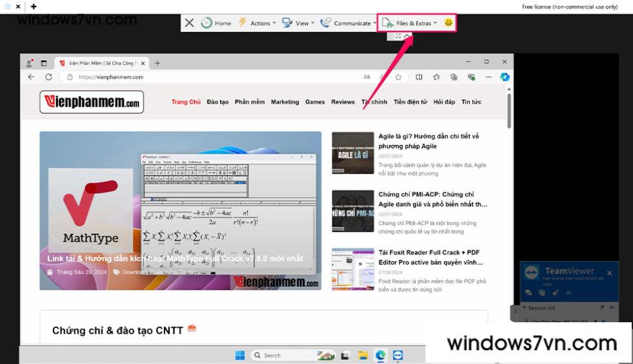
Task: Click the grid icon below TeamViewer toolbar
Action: click(390, 37)
